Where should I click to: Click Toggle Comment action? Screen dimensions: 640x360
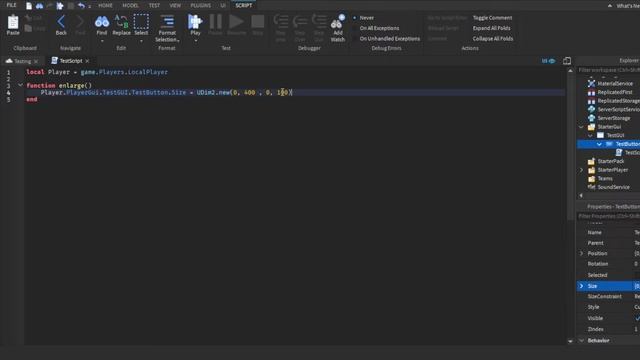point(492,18)
